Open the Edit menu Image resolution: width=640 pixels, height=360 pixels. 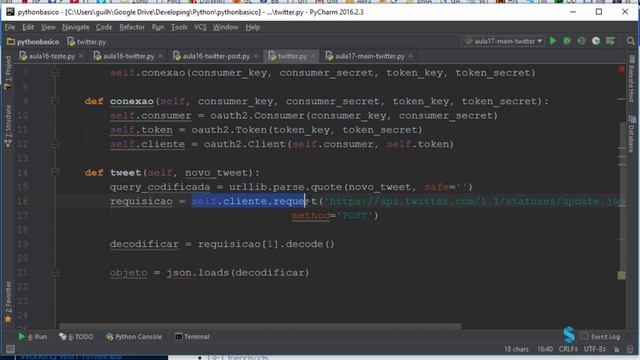click(28, 27)
